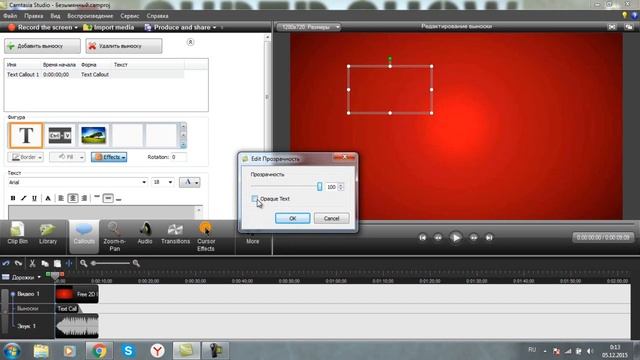Choose the image callout shape
Screen dimensions: 640x360
pos(93,136)
